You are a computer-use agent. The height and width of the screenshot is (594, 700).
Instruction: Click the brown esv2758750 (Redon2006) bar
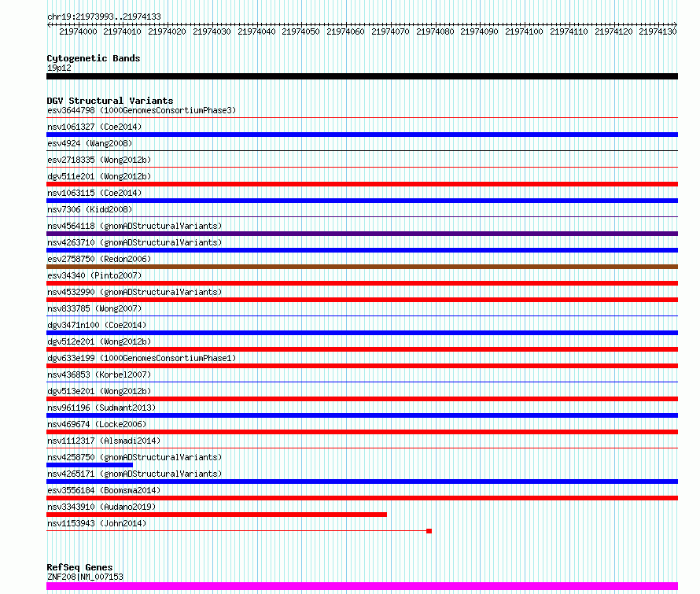[x=362, y=267]
